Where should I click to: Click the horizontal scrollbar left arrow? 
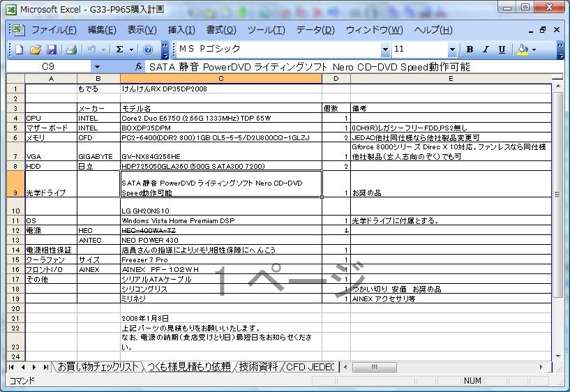click(345, 368)
